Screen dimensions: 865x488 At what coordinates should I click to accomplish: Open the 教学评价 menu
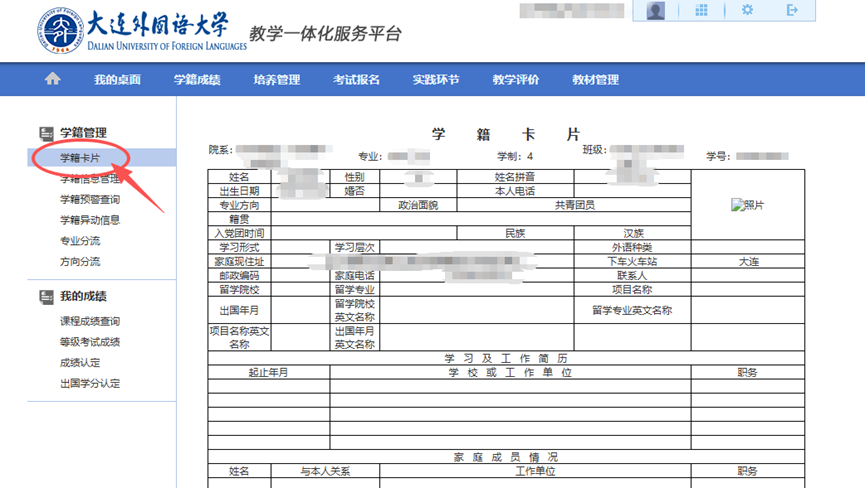(x=516, y=80)
